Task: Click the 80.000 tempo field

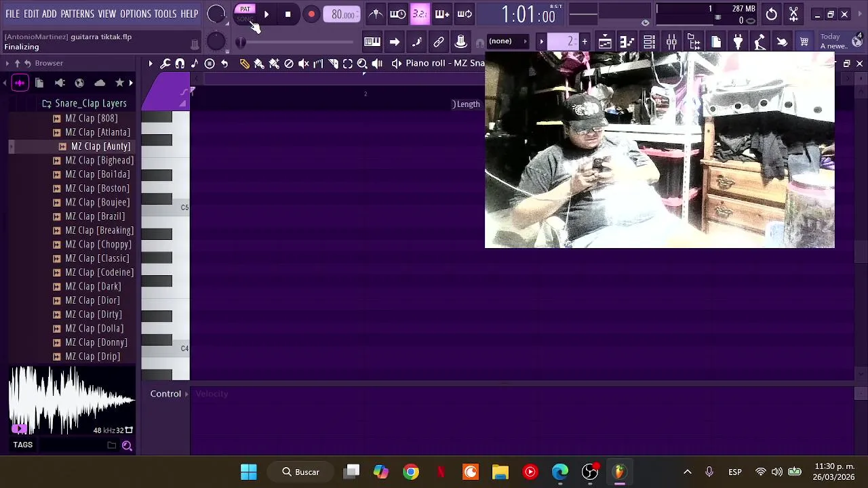Action: click(342, 14)
